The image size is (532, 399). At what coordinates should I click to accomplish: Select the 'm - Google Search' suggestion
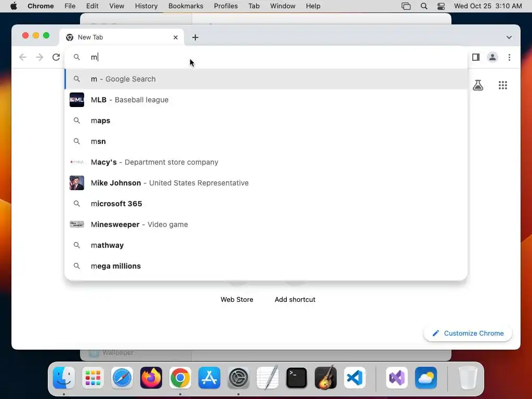(x=266, y=79)
